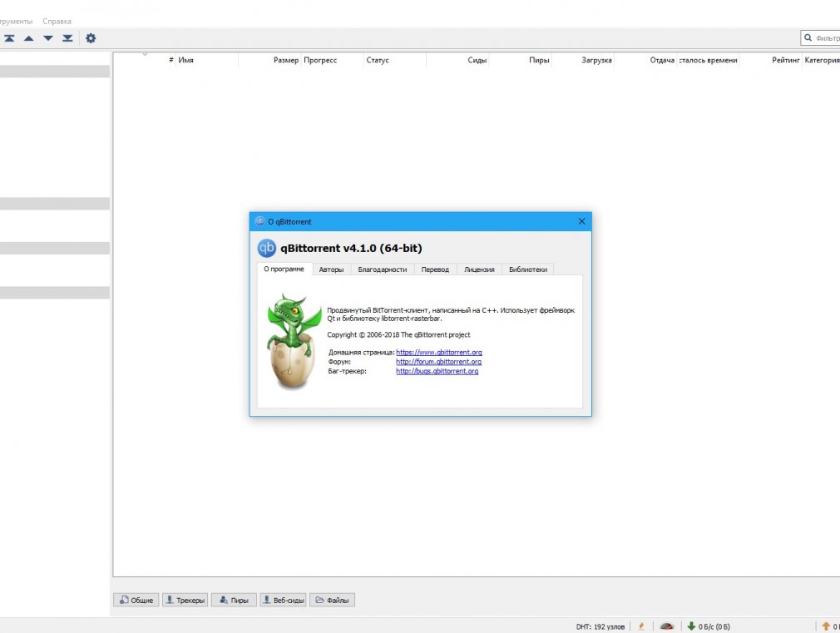The image size is (840, 633).
Task: Open the Библиотеки tab
Action: (x=528, y=270)
